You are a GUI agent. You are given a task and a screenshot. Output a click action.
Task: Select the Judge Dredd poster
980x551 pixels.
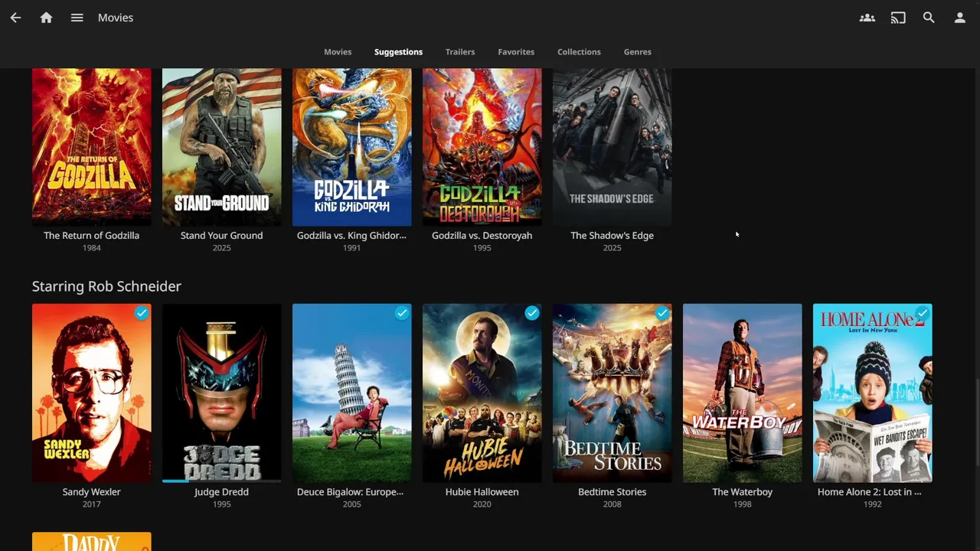[x=221, y=393]
